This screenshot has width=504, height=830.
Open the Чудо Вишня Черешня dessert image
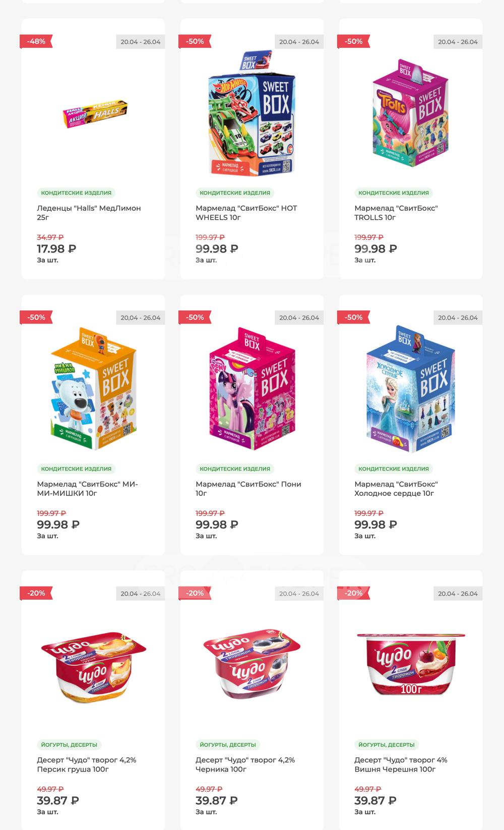pyautogui.click(x=411, y=664)
